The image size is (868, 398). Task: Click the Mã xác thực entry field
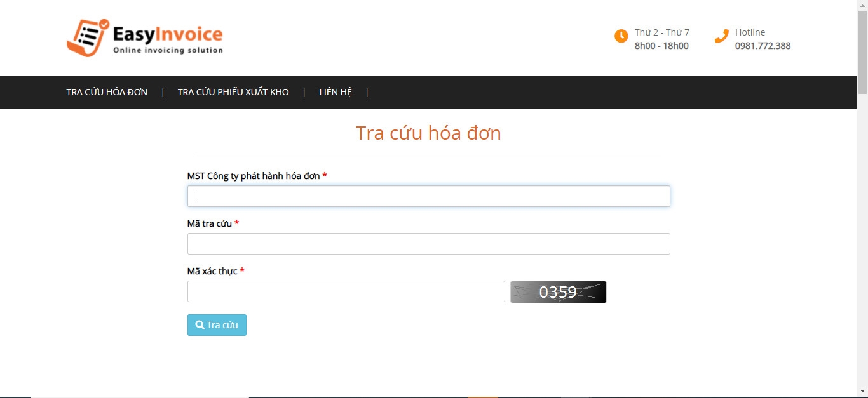346,291
